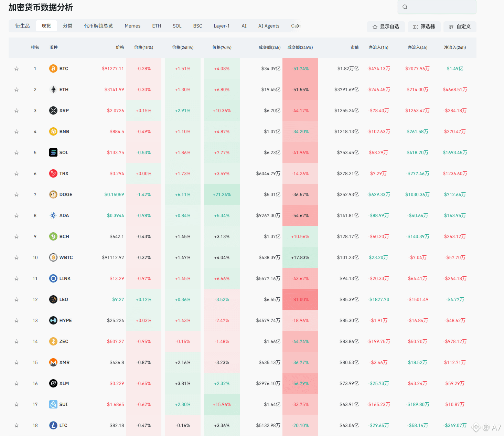Click ETH market cap $3791.69亿

(346, 89)
